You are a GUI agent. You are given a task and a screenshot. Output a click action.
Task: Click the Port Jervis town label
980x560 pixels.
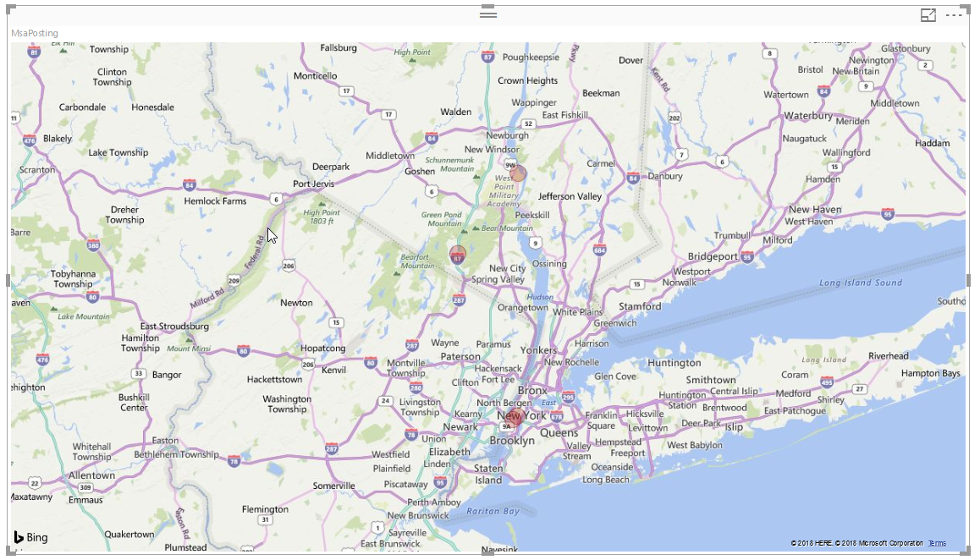(313, 184)
